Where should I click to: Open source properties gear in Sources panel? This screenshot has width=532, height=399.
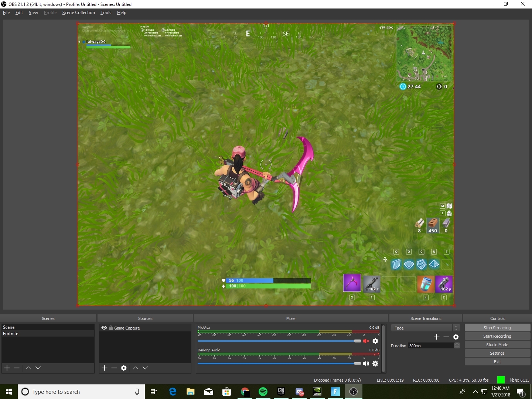(124, 368)
